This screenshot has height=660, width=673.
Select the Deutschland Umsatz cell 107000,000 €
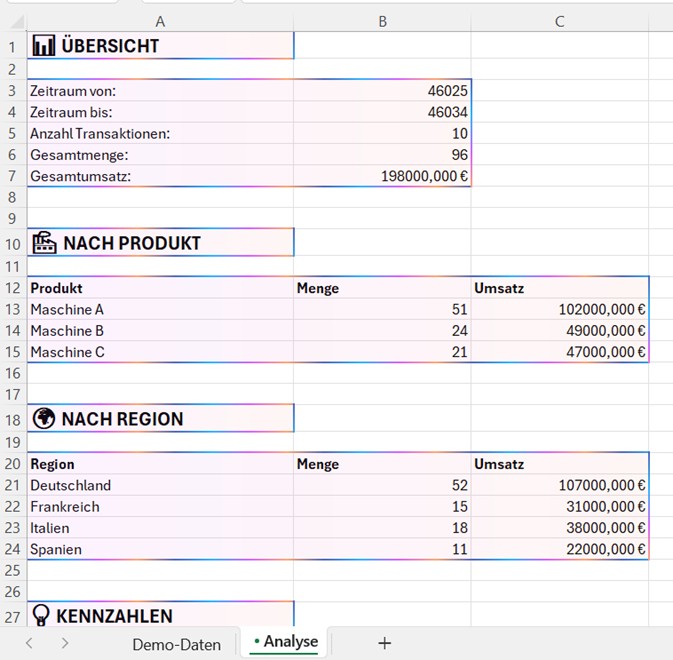coord(559,486)
